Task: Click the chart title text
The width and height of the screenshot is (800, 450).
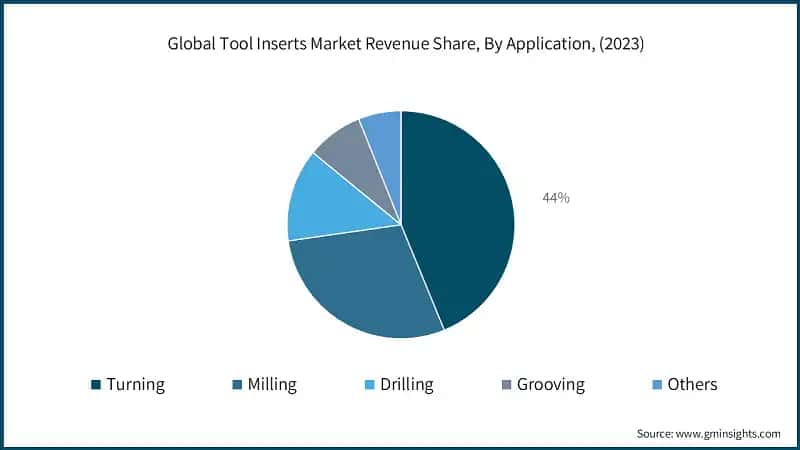Action: tap(406, 44)
